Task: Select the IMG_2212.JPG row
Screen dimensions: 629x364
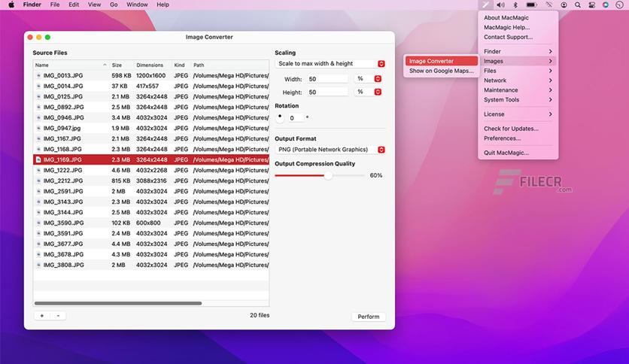Action: pos(151,180)
